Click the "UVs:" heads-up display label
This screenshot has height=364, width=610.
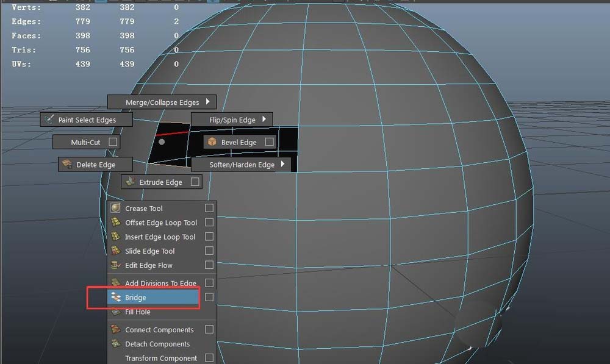click(21, 64)
